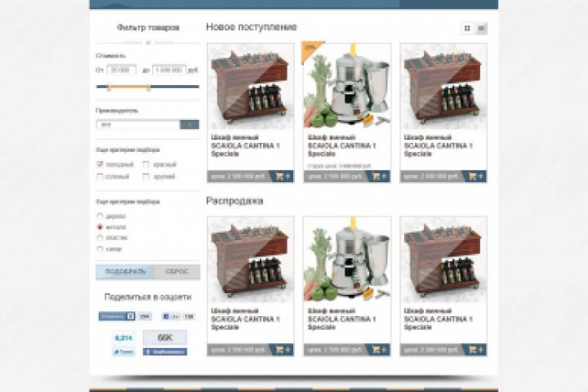Screen dimensions: 588x392
Task: Select the 'дерево' radio button
Action: click(100, 216)
